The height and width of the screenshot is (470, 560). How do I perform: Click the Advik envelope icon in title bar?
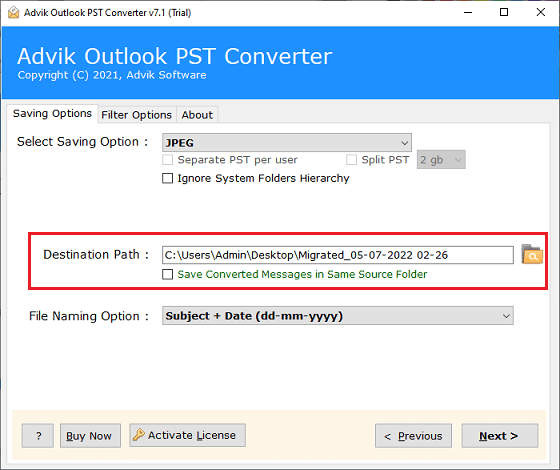(x=13, y=12)
